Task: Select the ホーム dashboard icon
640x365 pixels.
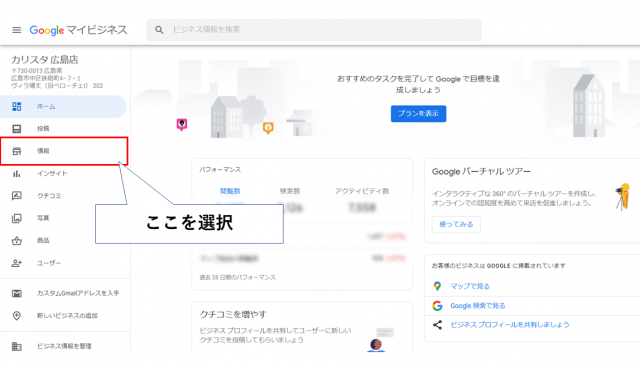Action: pyautogui.click(x=17, y=107)
